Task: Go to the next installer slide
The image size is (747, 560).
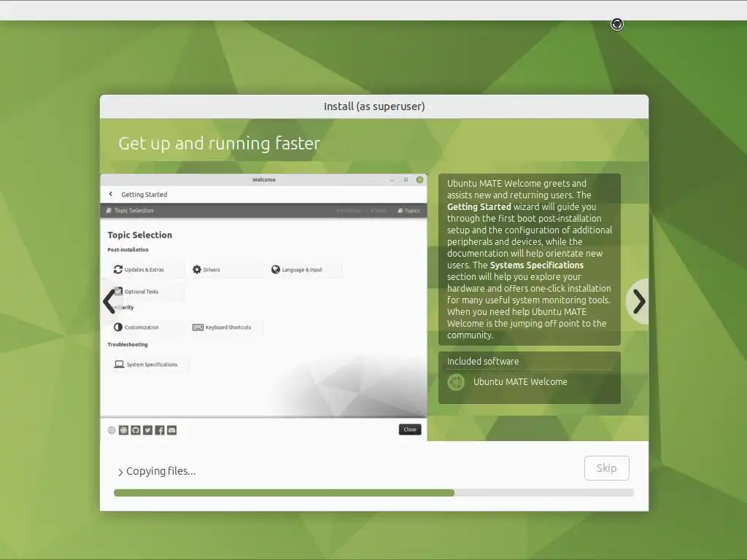Action: pyautogui.click(x=638, y=301)
